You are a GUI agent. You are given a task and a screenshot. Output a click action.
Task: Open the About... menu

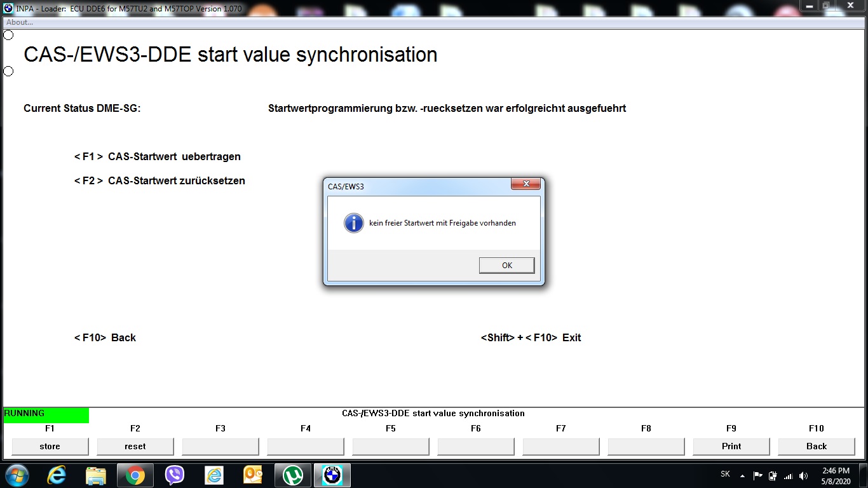[20, 22]
